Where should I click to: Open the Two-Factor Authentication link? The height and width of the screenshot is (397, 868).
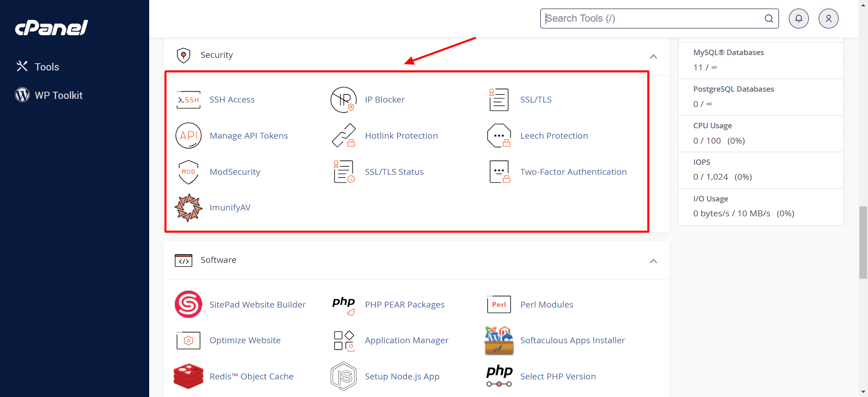pos(573,172)
